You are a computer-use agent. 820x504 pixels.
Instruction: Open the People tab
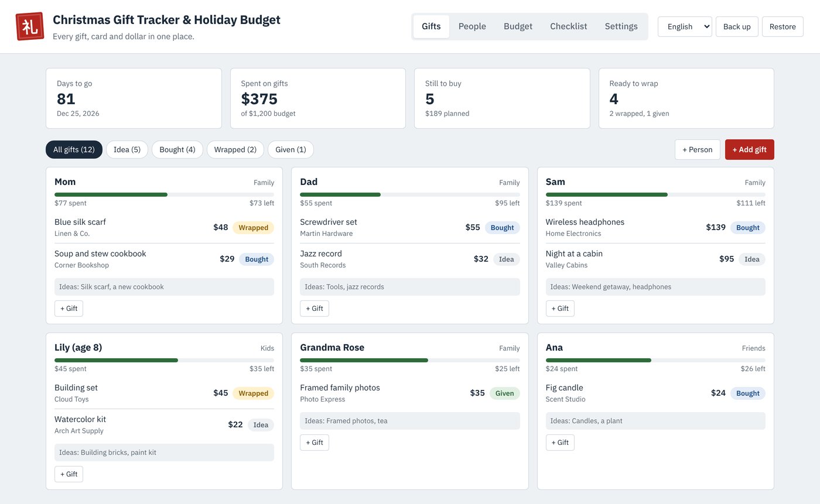(x=472, y=26)
